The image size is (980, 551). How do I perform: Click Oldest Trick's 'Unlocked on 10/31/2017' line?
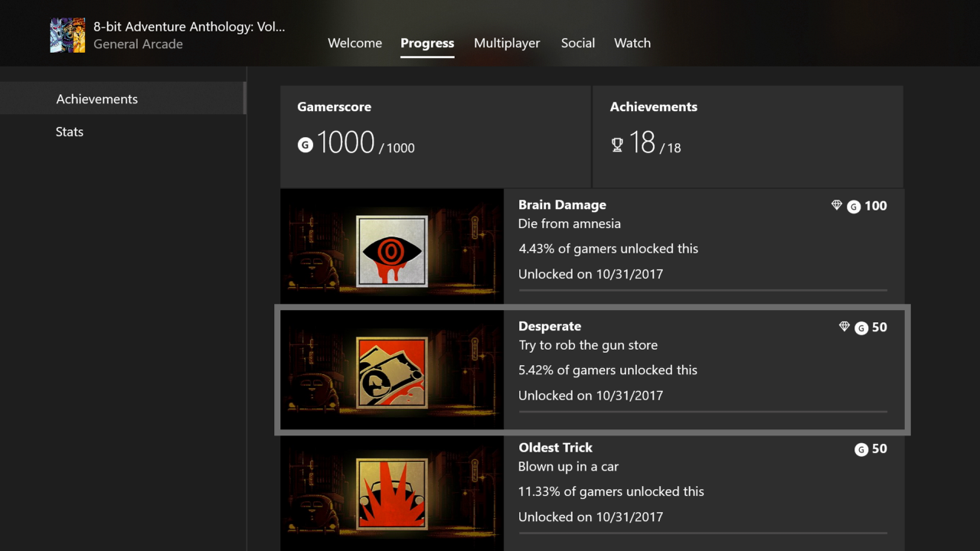(590, 517)
